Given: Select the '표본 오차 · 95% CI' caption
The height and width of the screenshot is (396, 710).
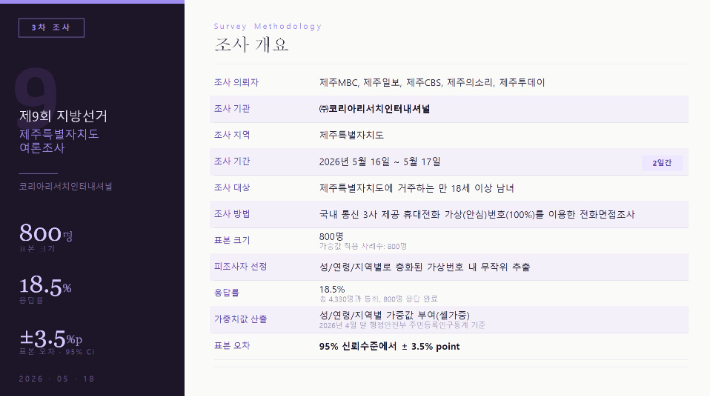Looking at the screenshot, I should (x=57, y=352).
